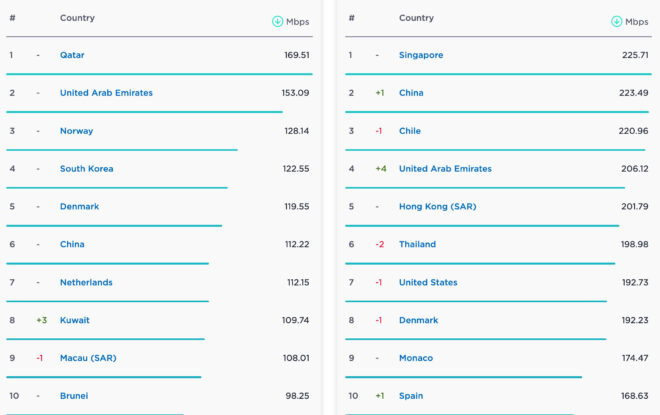Viewport: 660px width, 415px height.
Task: Click the download arrow icon above Qatar's speed
Action: [x=278, y=21]
